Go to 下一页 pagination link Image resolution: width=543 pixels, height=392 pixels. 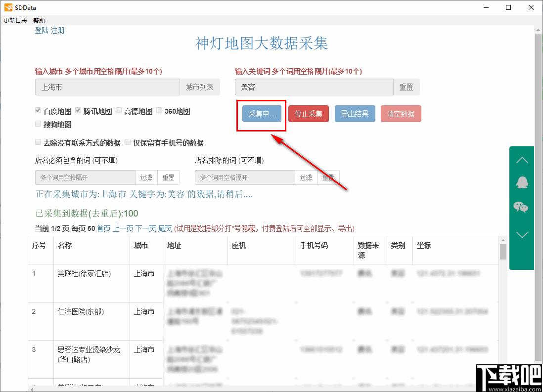pyautogui.click(x=146, y=228)
